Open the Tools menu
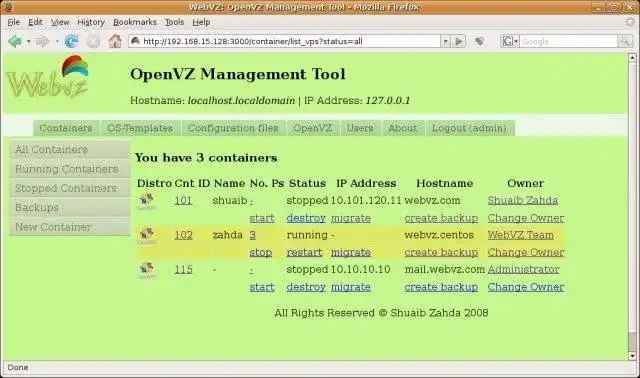The image size is (640, 378). [174, 22]
